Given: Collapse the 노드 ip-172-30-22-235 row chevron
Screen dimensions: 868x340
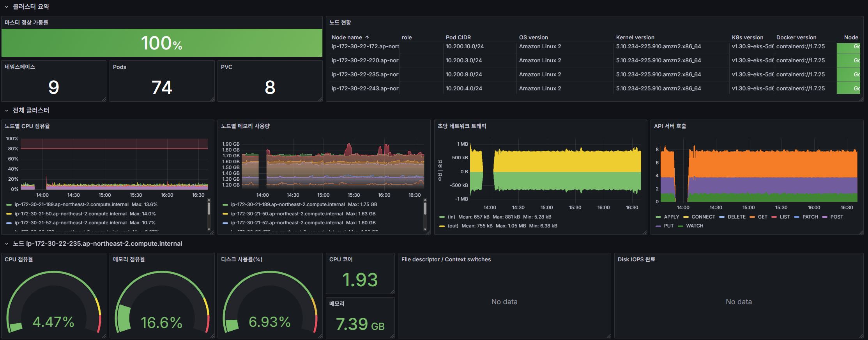Looking at the screenshot, I should tap(7, 244).
